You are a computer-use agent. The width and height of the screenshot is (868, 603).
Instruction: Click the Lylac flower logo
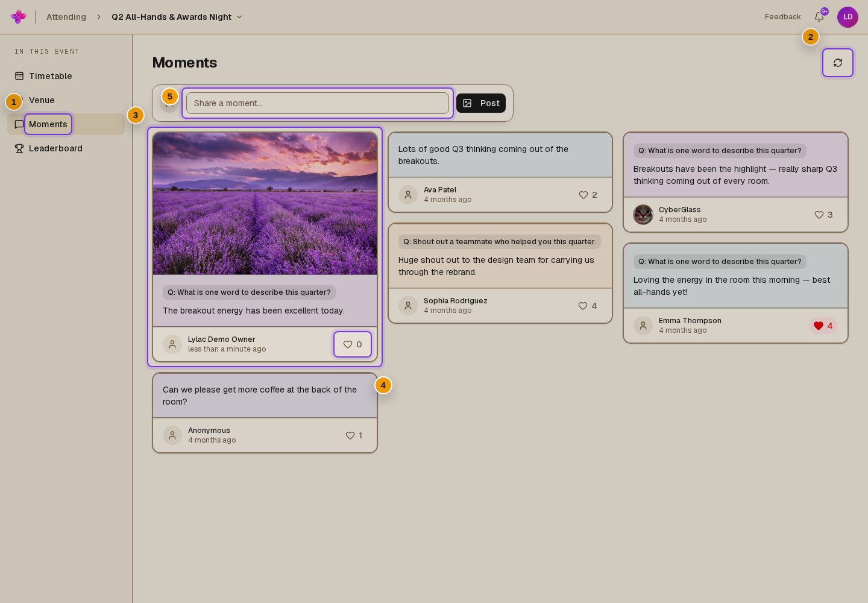coord(19,17)
